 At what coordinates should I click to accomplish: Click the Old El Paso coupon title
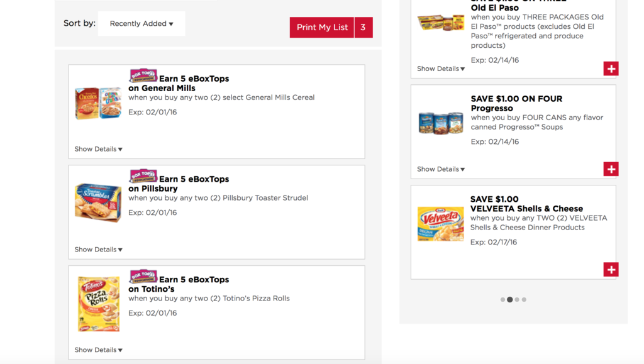tap(519, 5)
